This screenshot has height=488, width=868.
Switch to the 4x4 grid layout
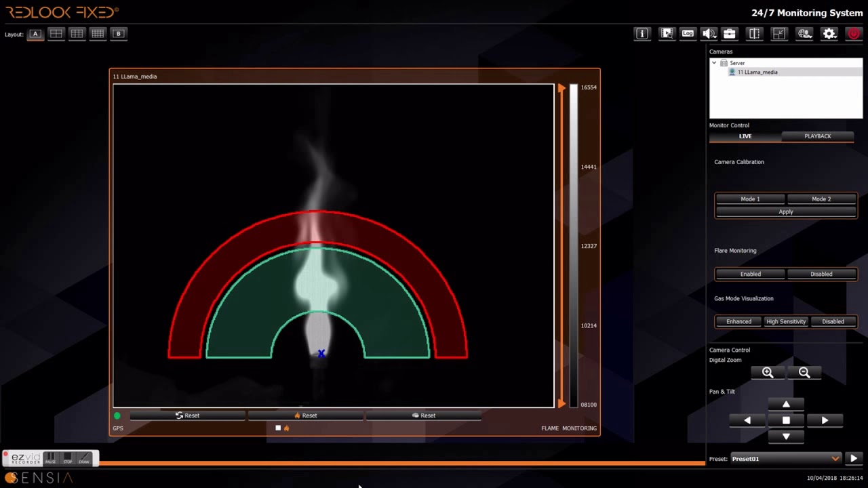click(x=98, y=34)
